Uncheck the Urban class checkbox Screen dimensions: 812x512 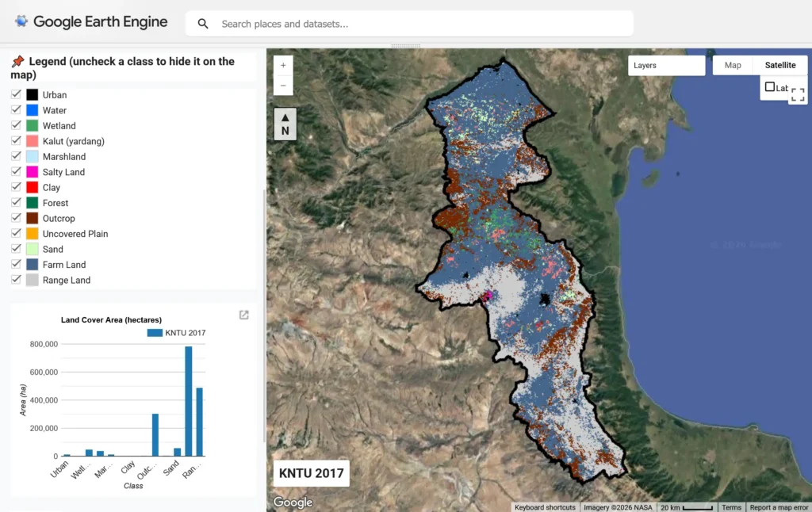tap(16, 94)
